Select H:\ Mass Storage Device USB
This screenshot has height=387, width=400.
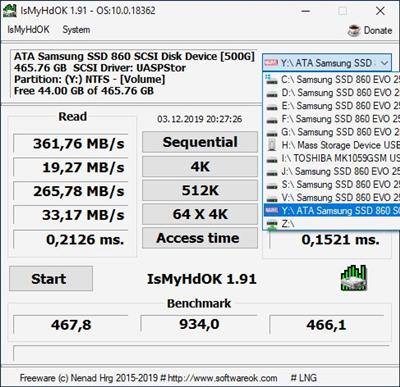(x=332, y=145)
